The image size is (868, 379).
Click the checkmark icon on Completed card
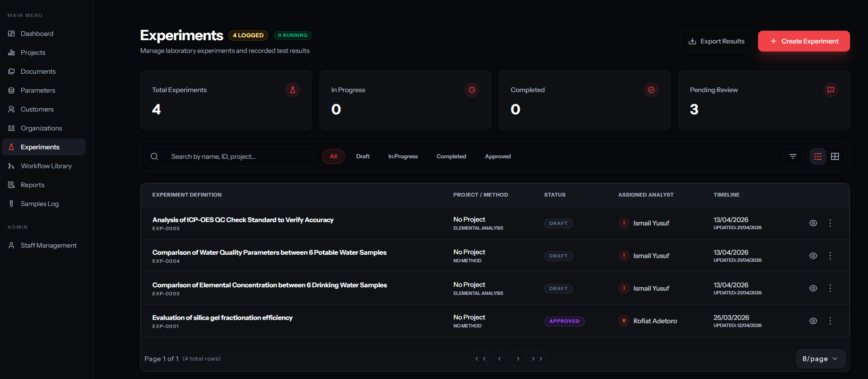(651, 90)
